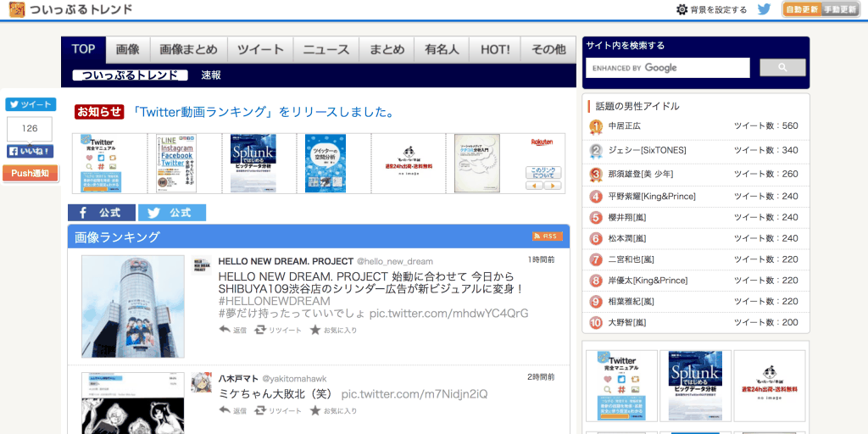Open the manga image from 八木戸マト tweet

click(x=133, y=403)
